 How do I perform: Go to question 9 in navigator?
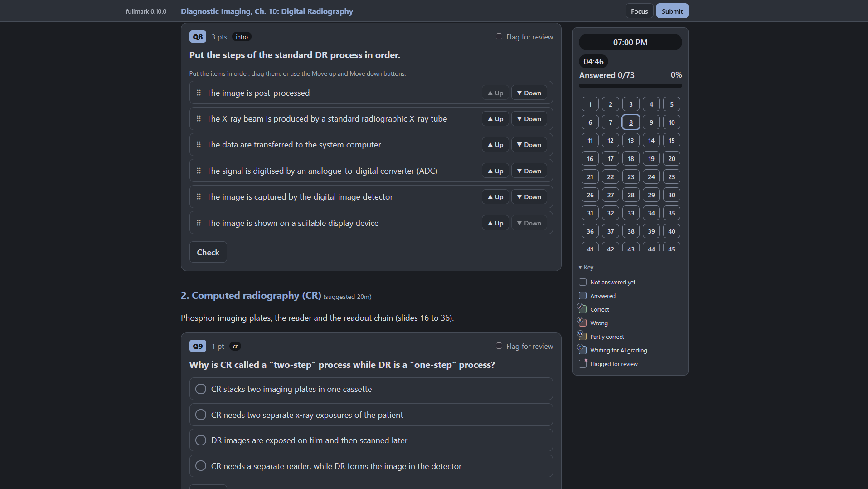[x=651, y=122]
